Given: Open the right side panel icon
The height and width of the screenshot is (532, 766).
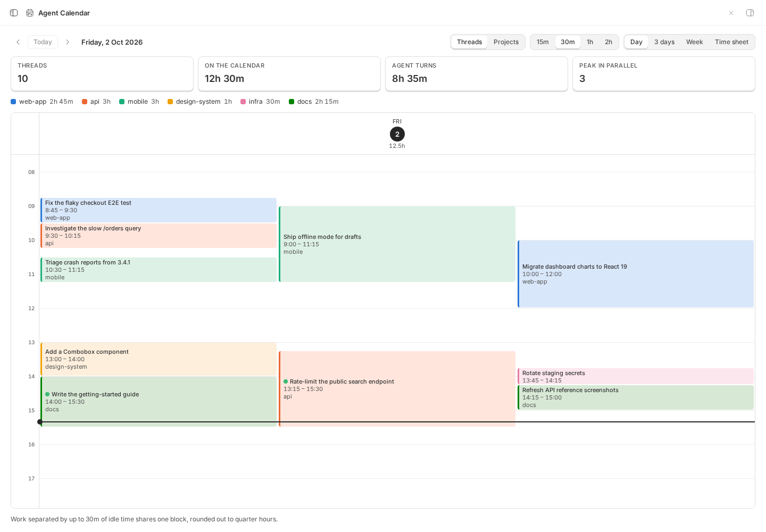Looking at the screenshot, I should 750,13.
